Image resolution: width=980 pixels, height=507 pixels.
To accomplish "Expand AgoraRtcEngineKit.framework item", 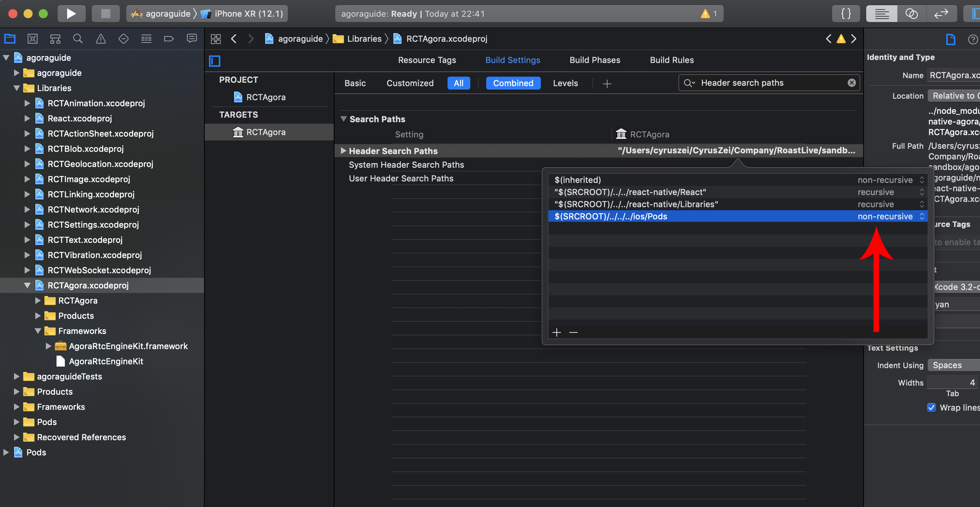I will [48, 346].
